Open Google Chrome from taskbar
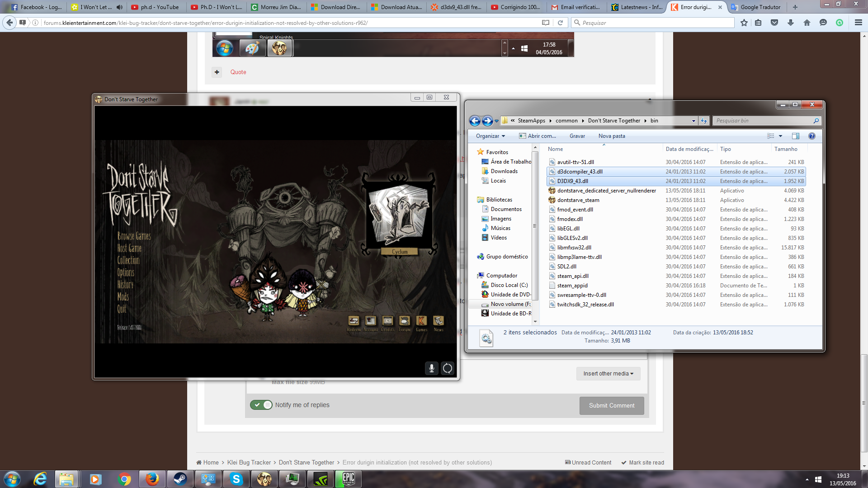 click(124, 479)
